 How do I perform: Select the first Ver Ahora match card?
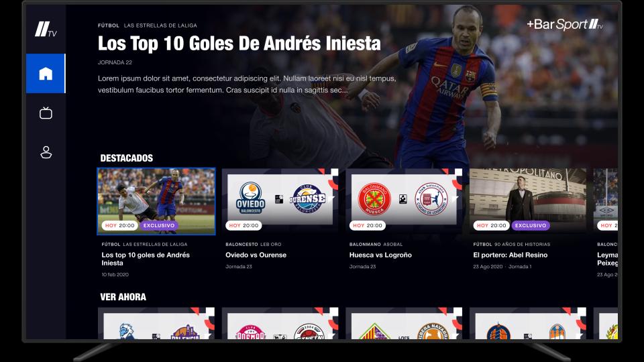pos(156,323)
